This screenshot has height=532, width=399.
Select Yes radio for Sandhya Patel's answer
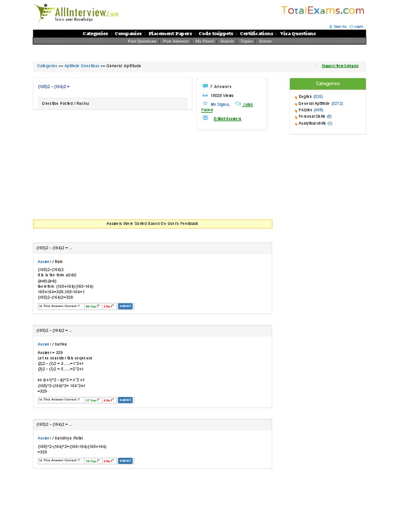point(99,461)
